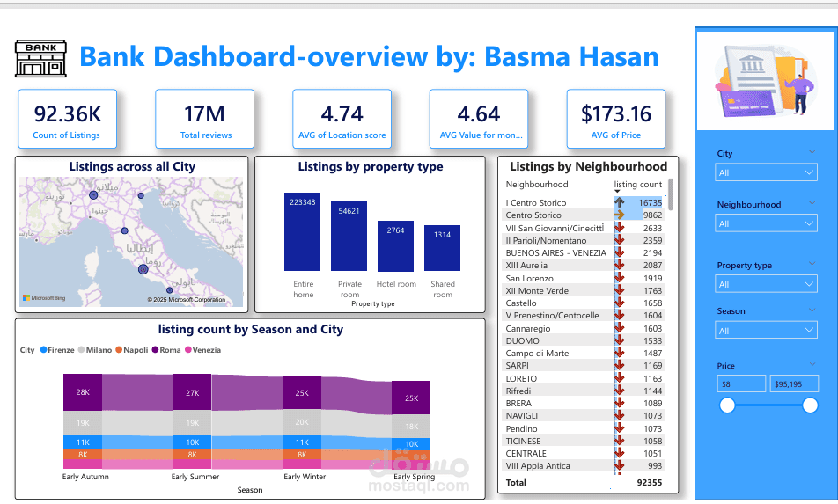This screenshot has height=504, width=838.
Task: Click the AVG of Price card $173.16
Action: [616, 119]
